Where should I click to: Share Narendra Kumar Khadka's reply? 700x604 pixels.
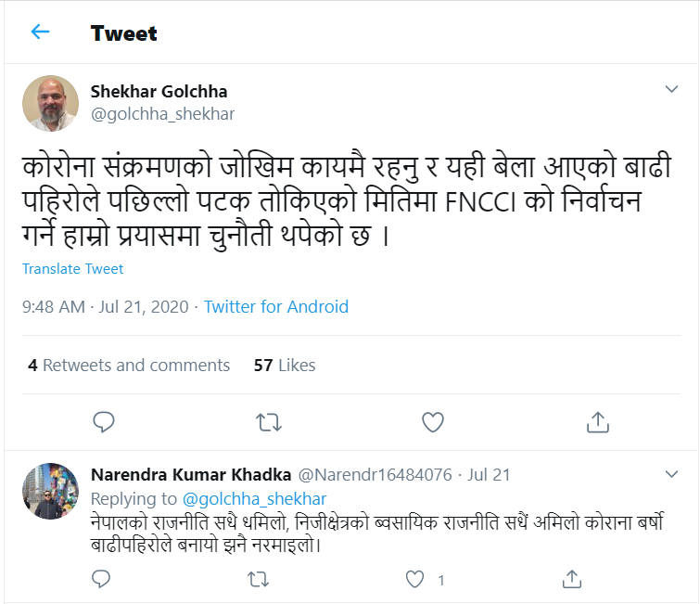[572, 580]
